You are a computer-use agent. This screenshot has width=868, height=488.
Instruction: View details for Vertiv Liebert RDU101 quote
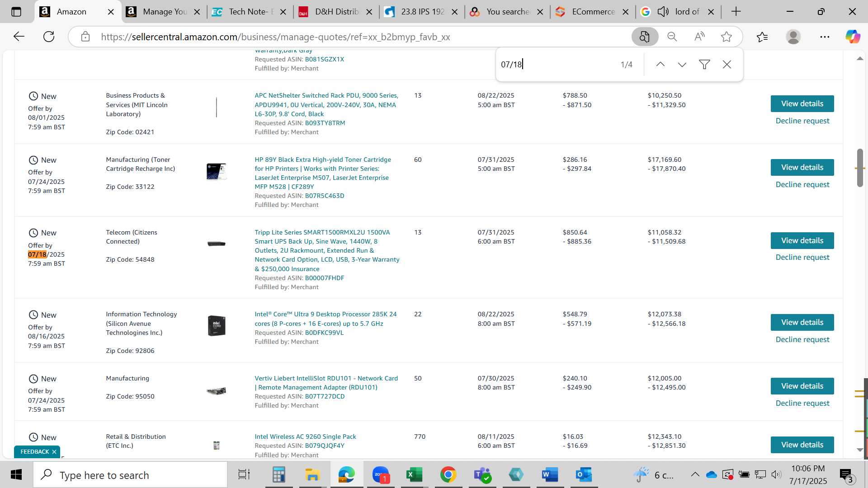tap(802, 386)
